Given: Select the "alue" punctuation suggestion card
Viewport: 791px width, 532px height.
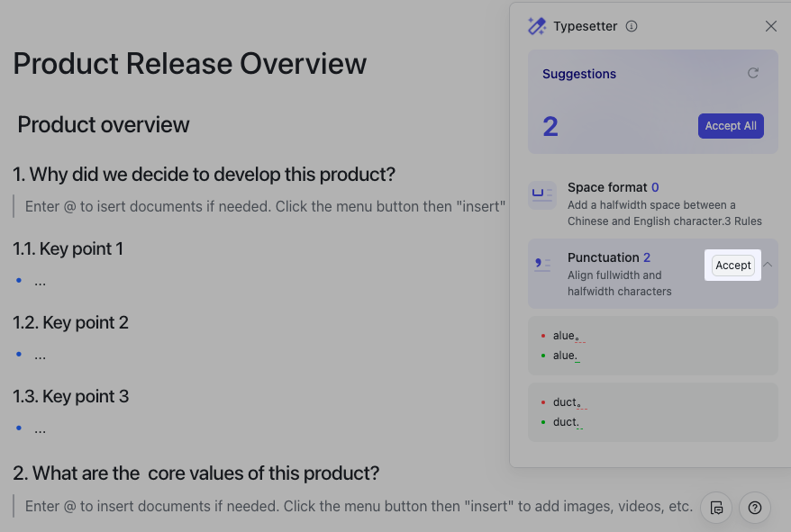Looking at the screenshot, I should 652,346.
